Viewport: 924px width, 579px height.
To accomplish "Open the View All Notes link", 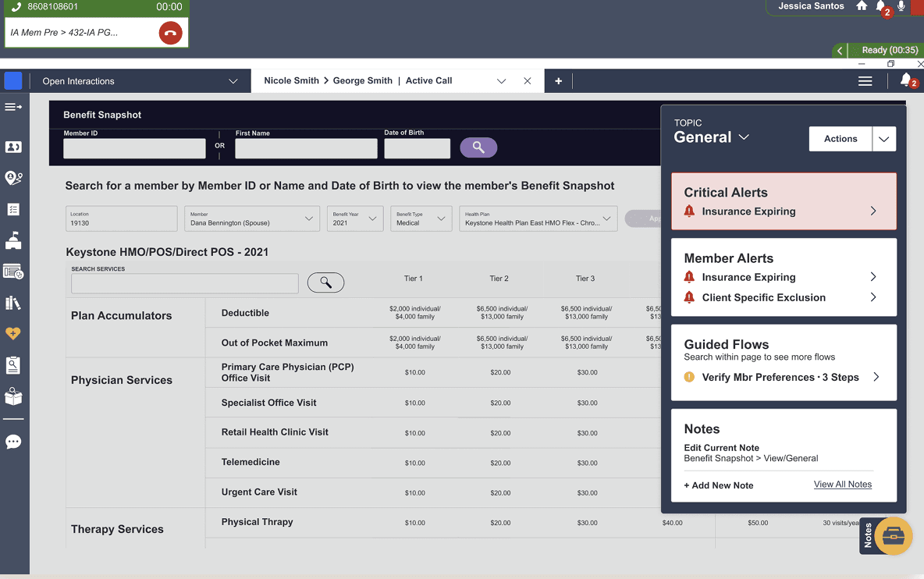I will (843, 484).
